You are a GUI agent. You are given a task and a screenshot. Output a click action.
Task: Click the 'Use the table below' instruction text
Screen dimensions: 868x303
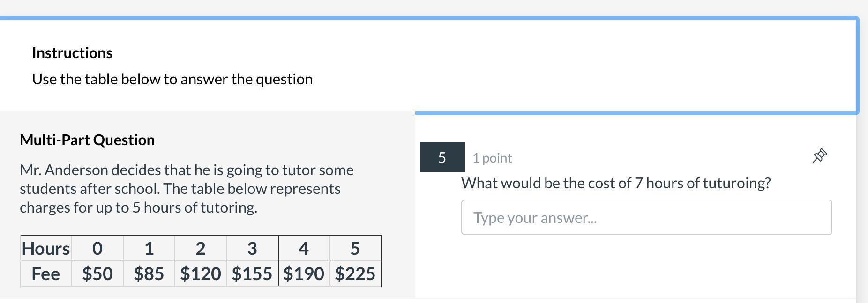(x=172, y=79)
